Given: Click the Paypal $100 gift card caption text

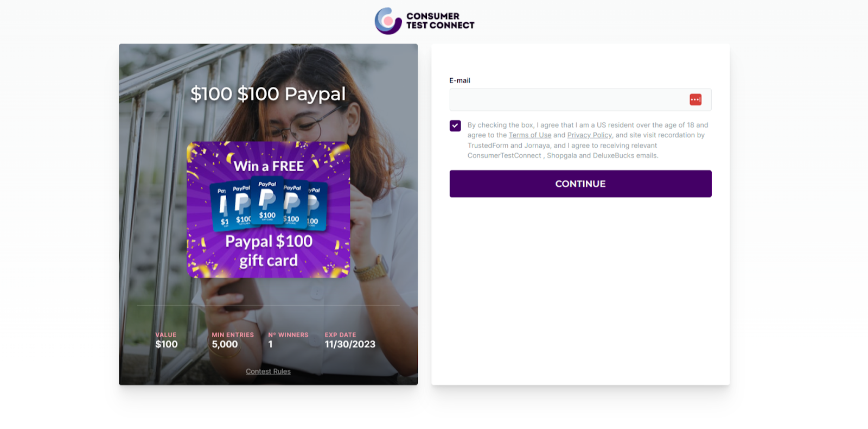Looking at the screenshot, I should tap(269, 251).
